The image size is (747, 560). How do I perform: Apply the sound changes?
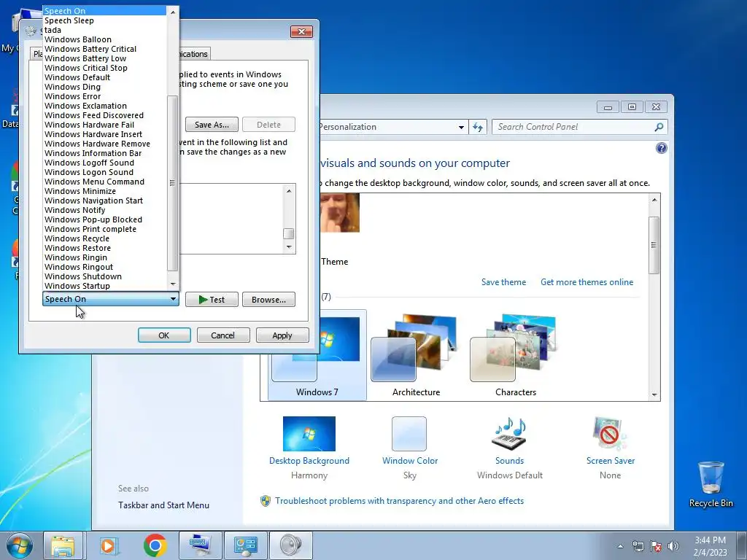pyautogui.click(x=282, y=335)
